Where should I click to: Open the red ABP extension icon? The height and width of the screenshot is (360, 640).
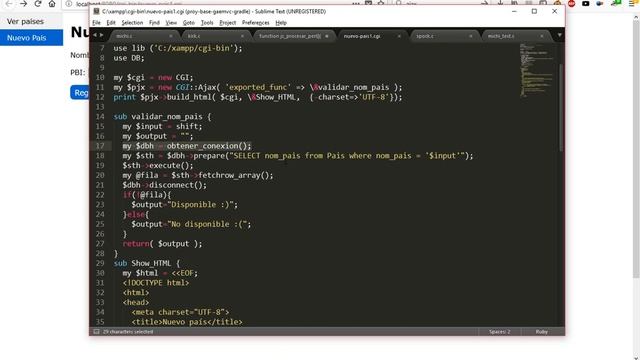[x=571, y=4]
